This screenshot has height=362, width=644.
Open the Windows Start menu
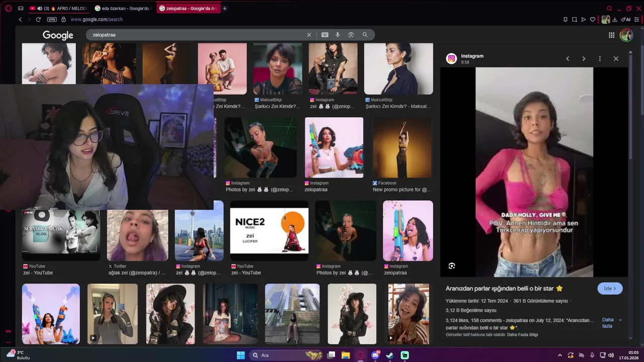(241, 355)
